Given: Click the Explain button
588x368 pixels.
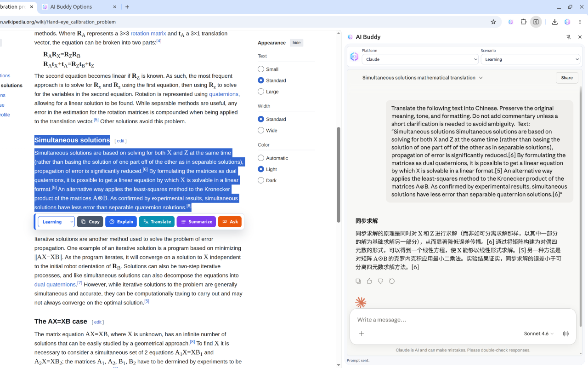Looking at the screenshot, I should 121,222.
